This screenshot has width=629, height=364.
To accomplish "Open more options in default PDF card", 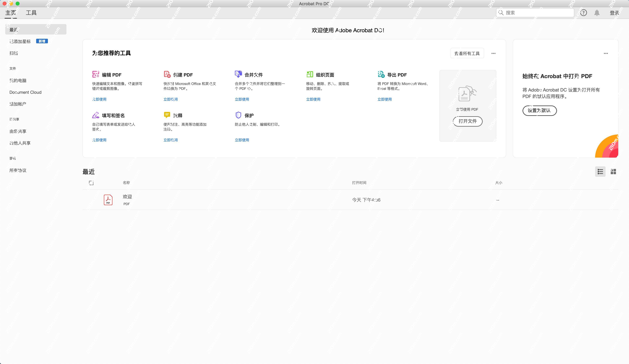I will click(x=606, y=53).
